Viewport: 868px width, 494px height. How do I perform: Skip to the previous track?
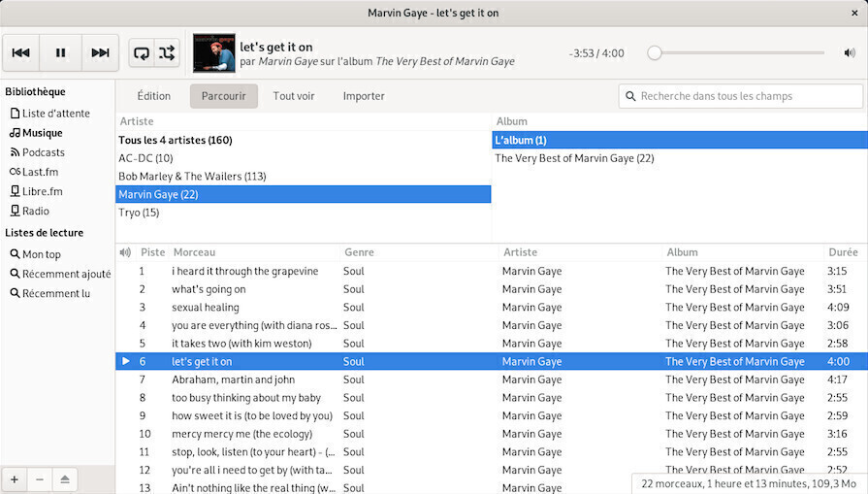tap(21, 53)
